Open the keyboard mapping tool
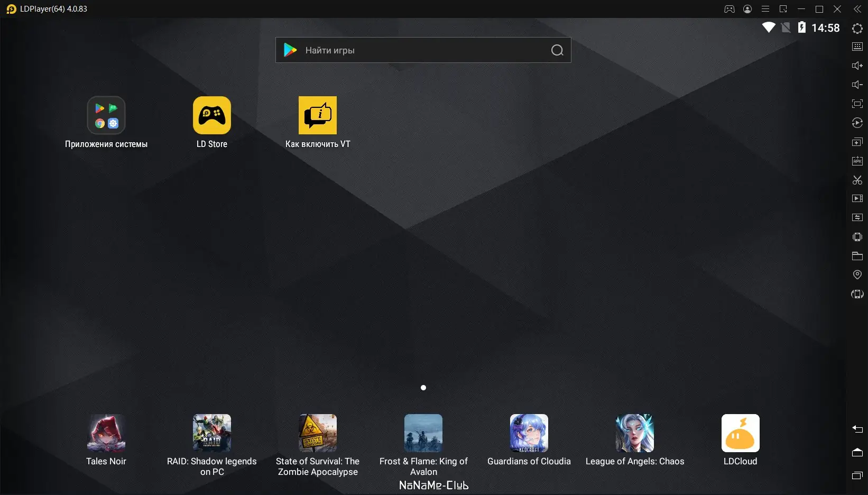Screen dimensions: 868x495 857,47
